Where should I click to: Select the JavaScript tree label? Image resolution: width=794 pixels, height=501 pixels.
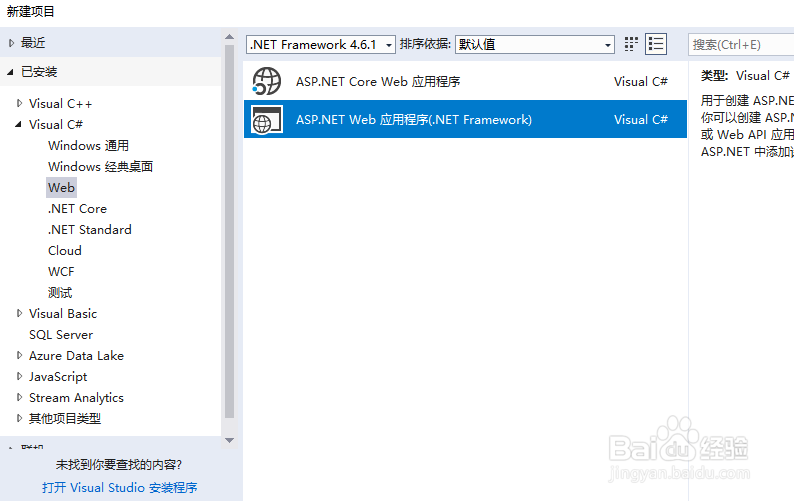(x=58, y=377)
